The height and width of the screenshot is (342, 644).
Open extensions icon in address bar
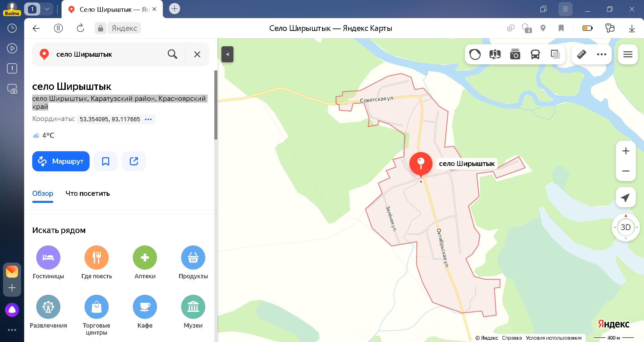[511, 28]
